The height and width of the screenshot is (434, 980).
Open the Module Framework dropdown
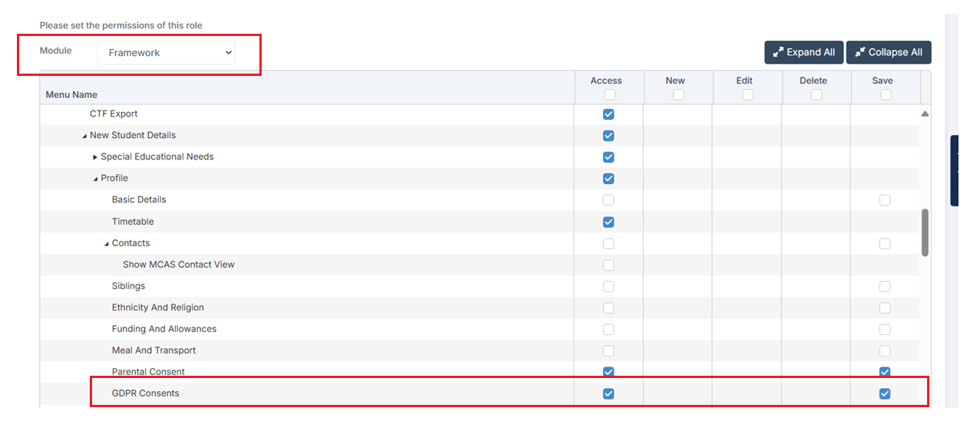click(166, 53)
